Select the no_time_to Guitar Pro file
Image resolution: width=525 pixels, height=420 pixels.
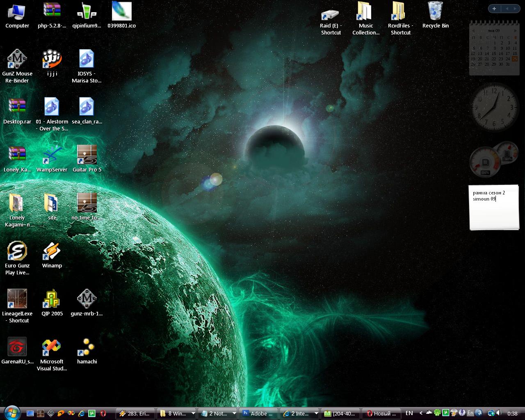point(87,207)
